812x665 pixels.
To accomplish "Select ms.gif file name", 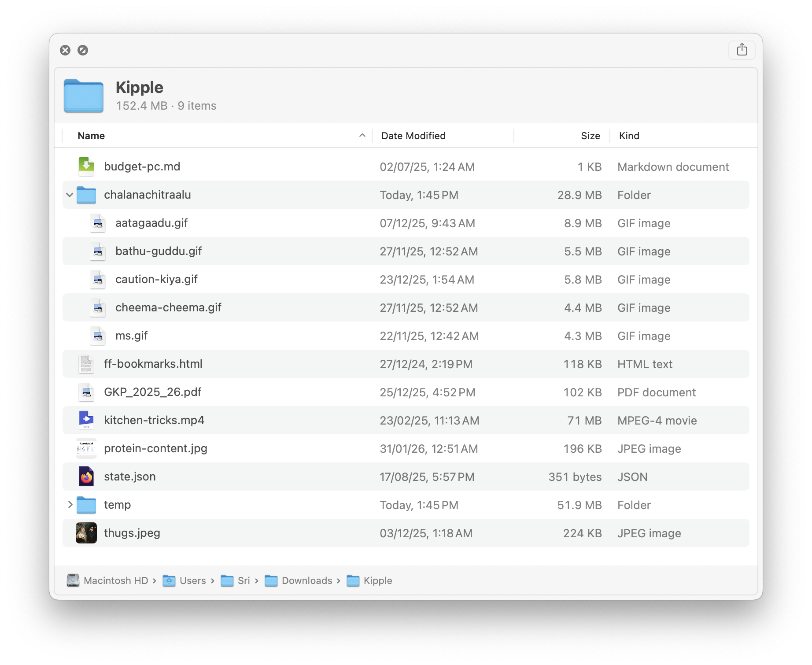I will (131, 336).
